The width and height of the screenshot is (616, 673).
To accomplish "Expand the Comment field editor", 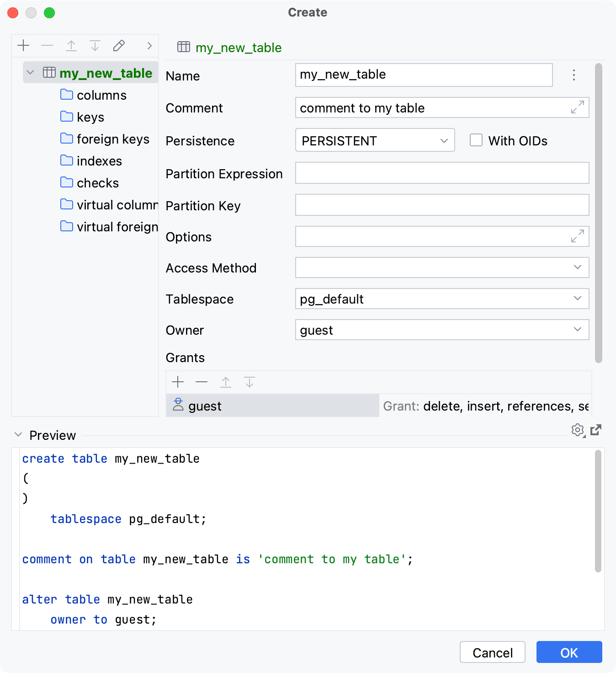I will click(x=578, y=107).
